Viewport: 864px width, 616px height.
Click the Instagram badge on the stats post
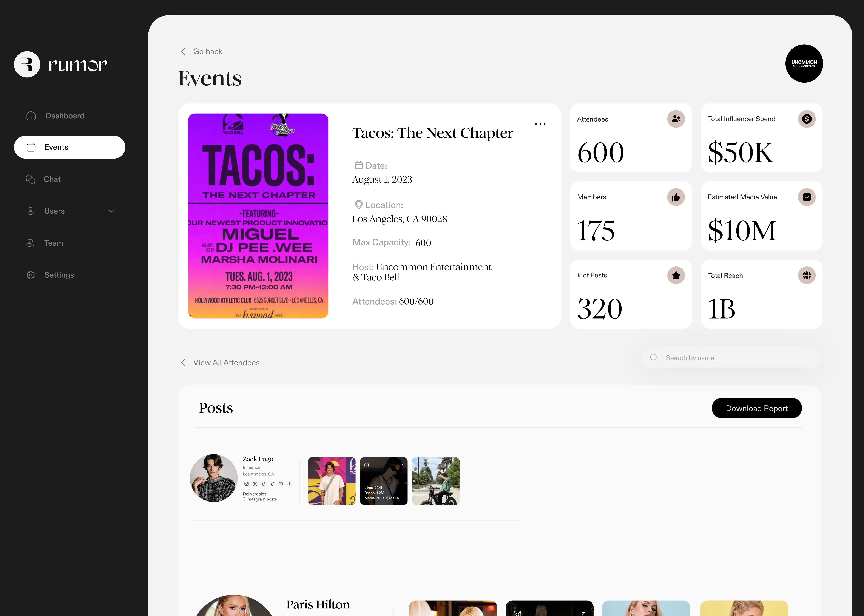(367, 465)
